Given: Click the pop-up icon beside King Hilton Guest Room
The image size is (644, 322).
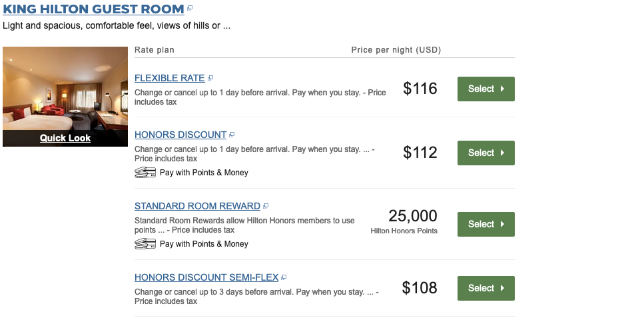Looking at the screenshot, I should coord(190,8).
